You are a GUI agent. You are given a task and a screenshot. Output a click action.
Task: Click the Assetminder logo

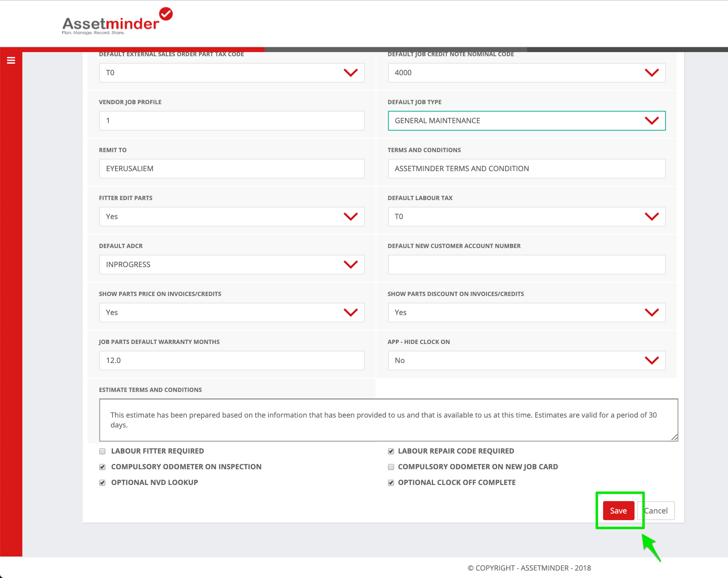pos(117,21)
